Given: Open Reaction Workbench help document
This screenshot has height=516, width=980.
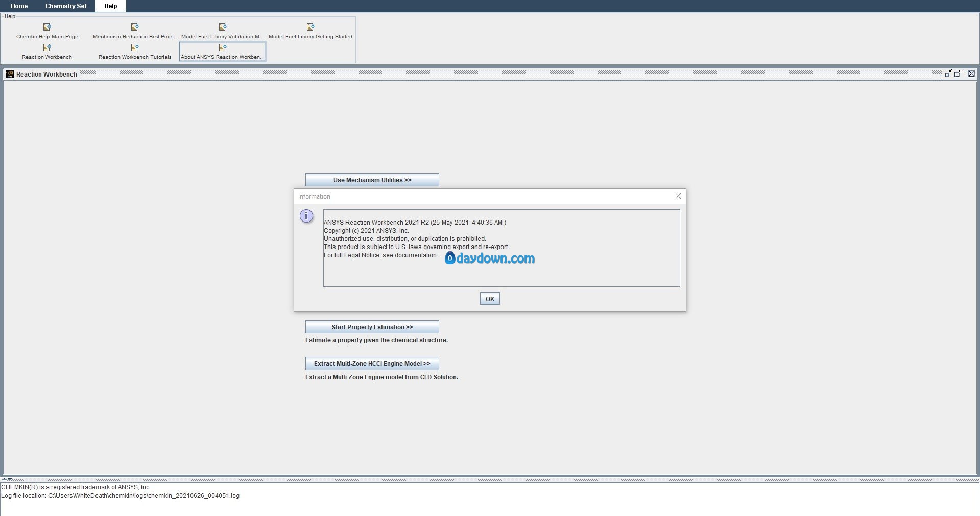Looking at the screenshot, I should pos(47,52).
